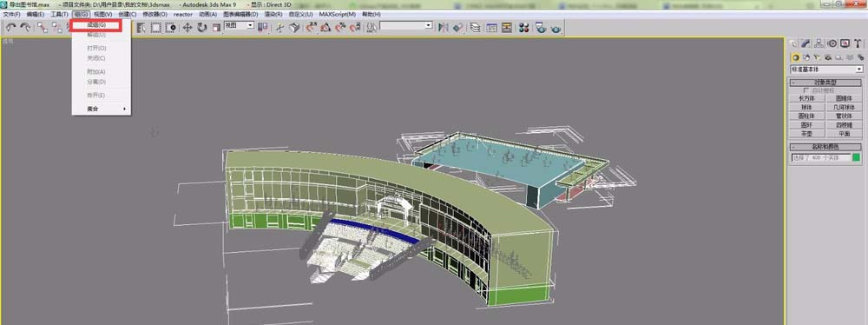Click the 圆柱体 cylinder button
The image size is (868, 325).
coord(806,116)
